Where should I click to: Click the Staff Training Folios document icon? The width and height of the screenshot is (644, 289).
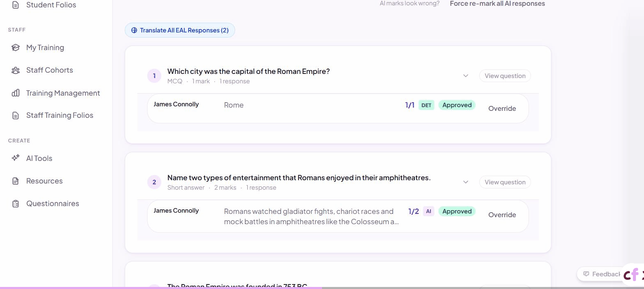[16, 115]
